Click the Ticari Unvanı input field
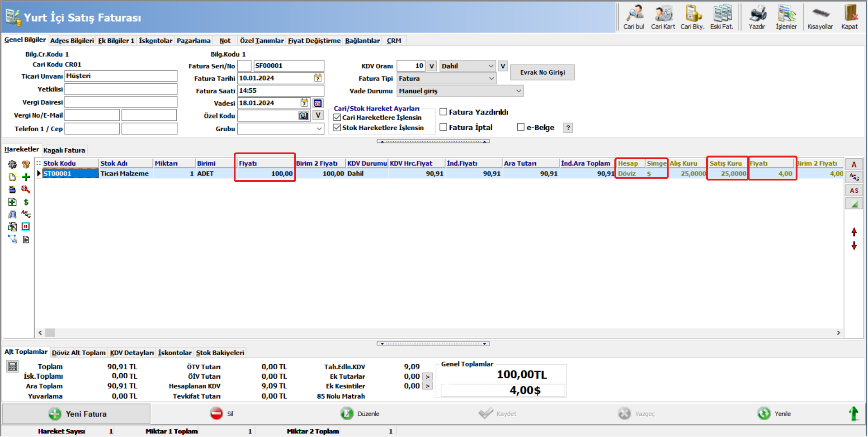This screenshot has width=868, height=437. tap(121, 76)
